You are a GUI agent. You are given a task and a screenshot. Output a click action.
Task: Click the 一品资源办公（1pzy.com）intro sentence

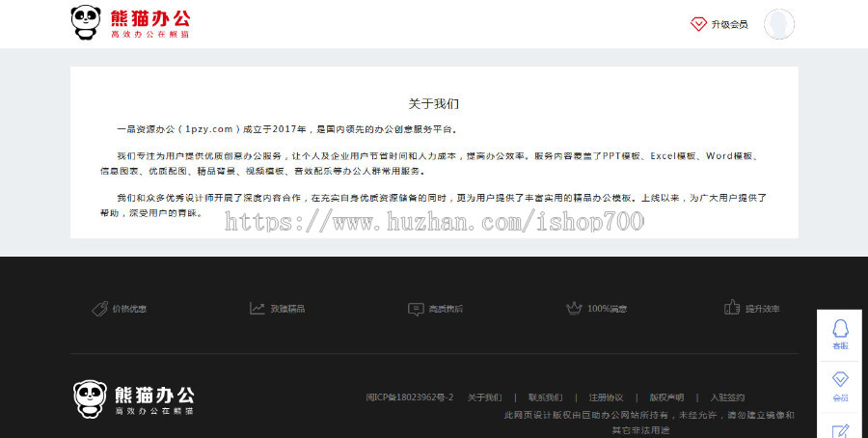287,129
